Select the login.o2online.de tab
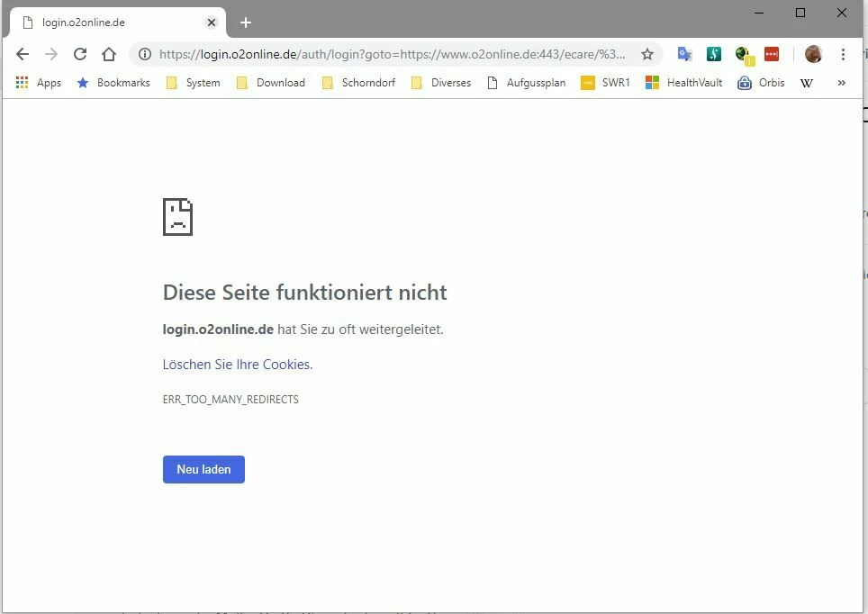The image size is (868, 614). point(117,23)
